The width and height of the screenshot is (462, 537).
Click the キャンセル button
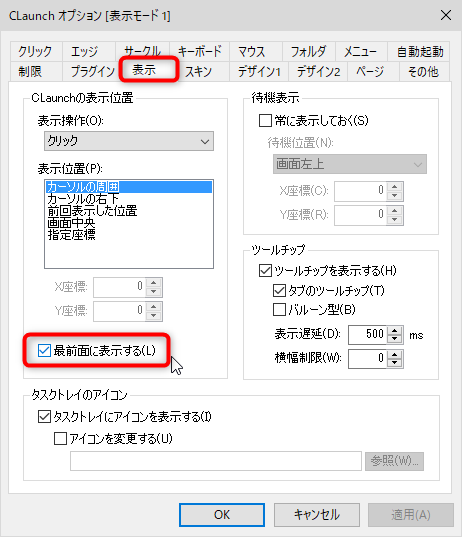317,515
